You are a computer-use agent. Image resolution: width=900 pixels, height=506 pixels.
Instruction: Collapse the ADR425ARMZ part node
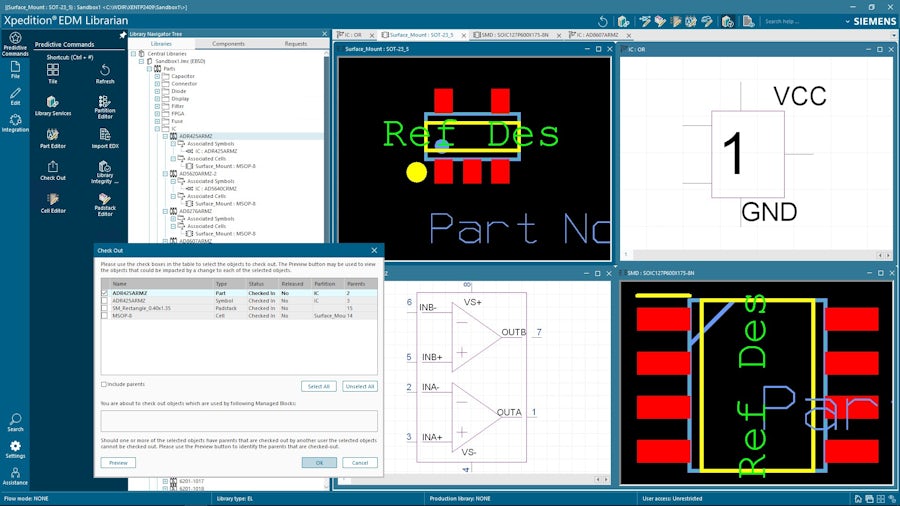(165, 136)
